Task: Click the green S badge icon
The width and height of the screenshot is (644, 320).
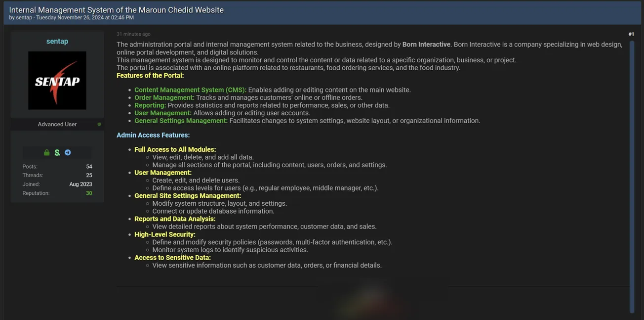Action: [57, 152]
